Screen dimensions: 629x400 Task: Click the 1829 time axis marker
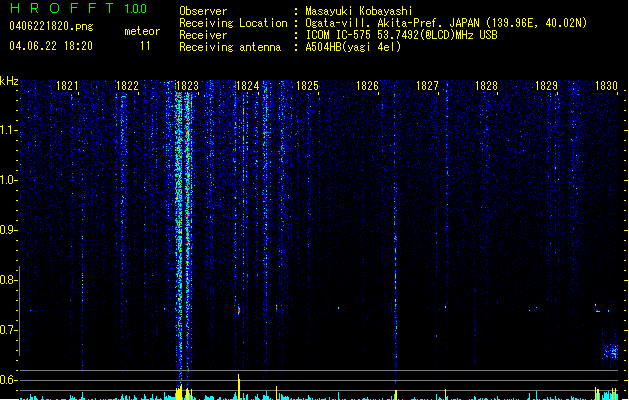[546, 86]
